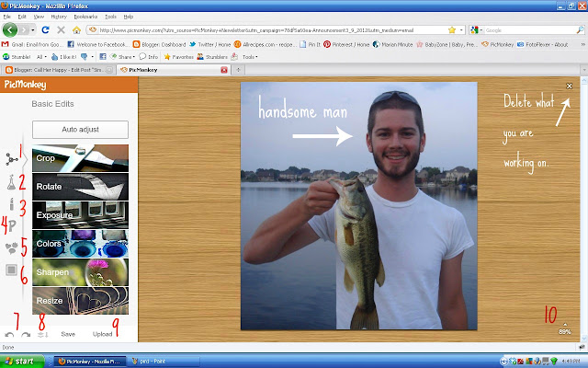The height and width of the screenshot is (368, 588).
Task: Open a new tab with the plus button
Action: pyautogui.click(x=238, y=70)
